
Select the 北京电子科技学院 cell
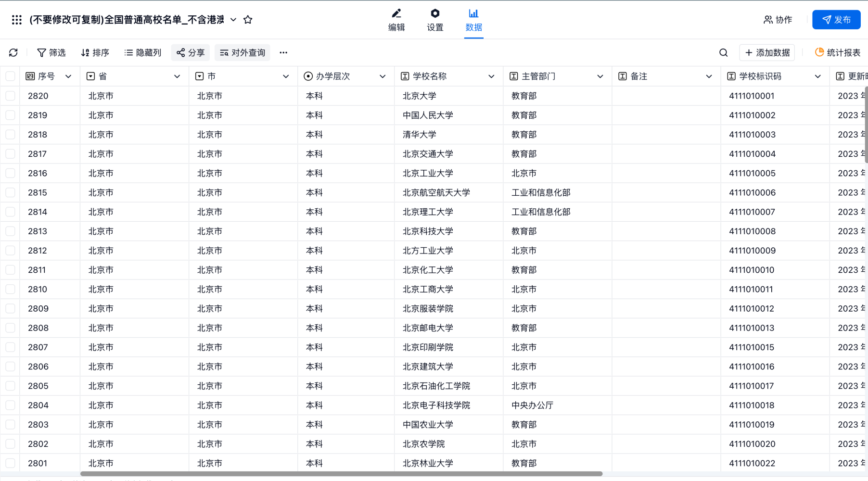tap(448, 405)
